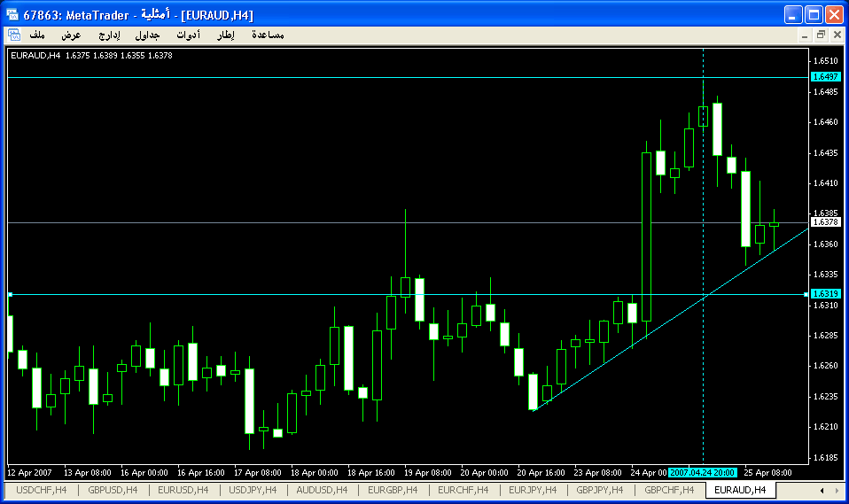Switch to EURUSD,H4 chart tab
The width and height of the screenshot is (849, 504).
(x=183, y=491)
